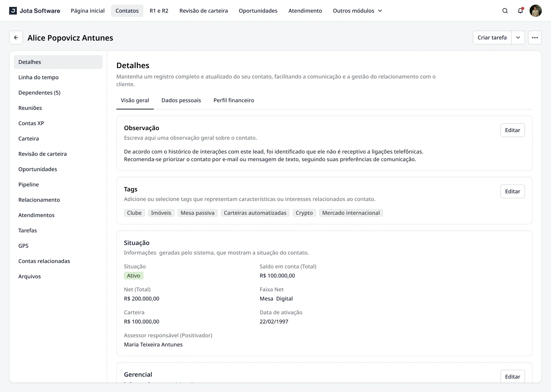Edit the Observação section
551x392 pixels.
point(512,130)
